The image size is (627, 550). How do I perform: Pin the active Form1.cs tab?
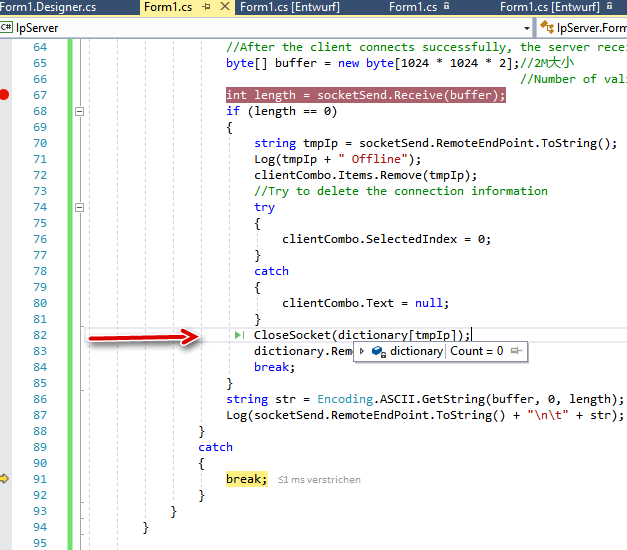(207, 6)
